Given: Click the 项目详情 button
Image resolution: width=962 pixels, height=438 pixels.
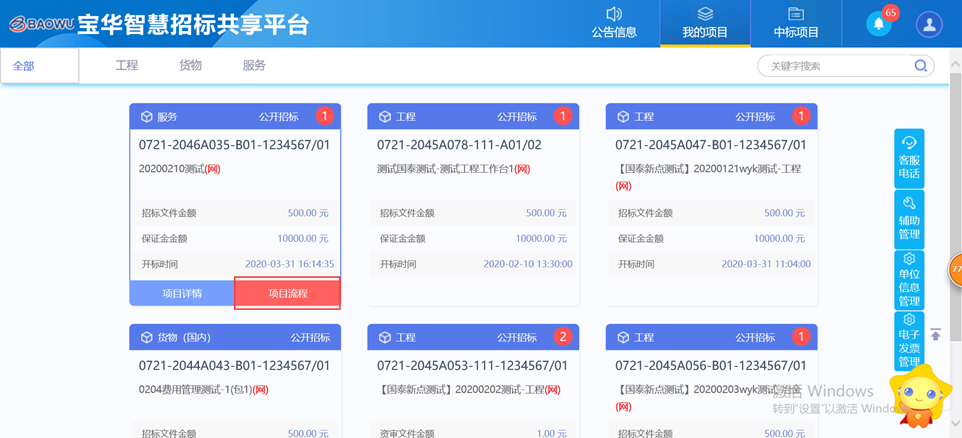Looking at the screenshot, I should click(182, 293).
